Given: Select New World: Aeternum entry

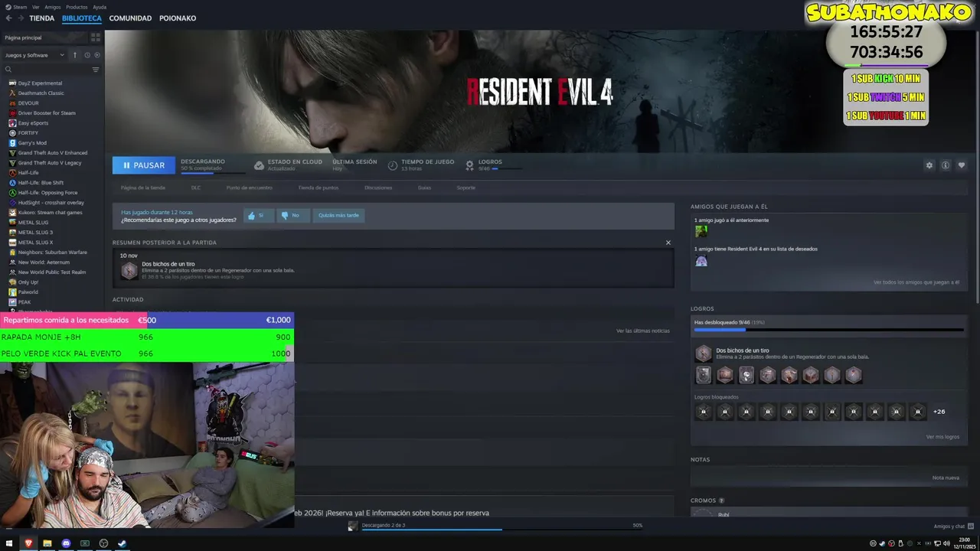Looking at the screenshot, I should tap(44, 262).
